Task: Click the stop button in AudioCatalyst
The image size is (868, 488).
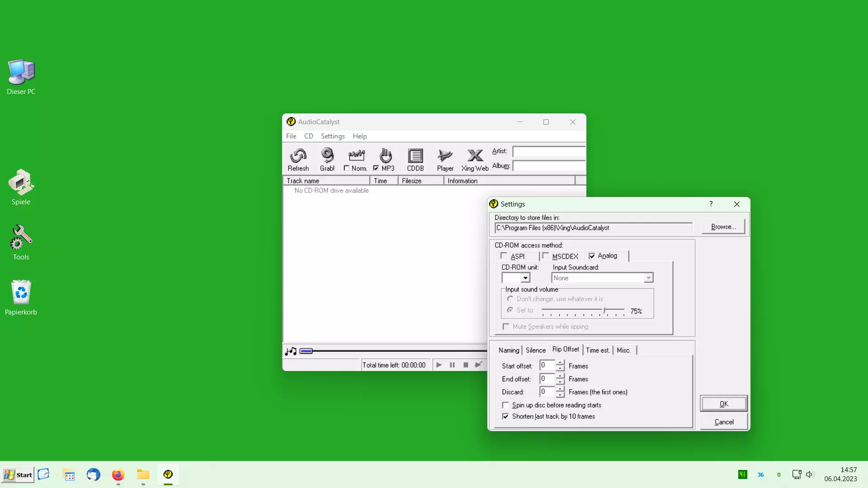Action: (466, 365)
